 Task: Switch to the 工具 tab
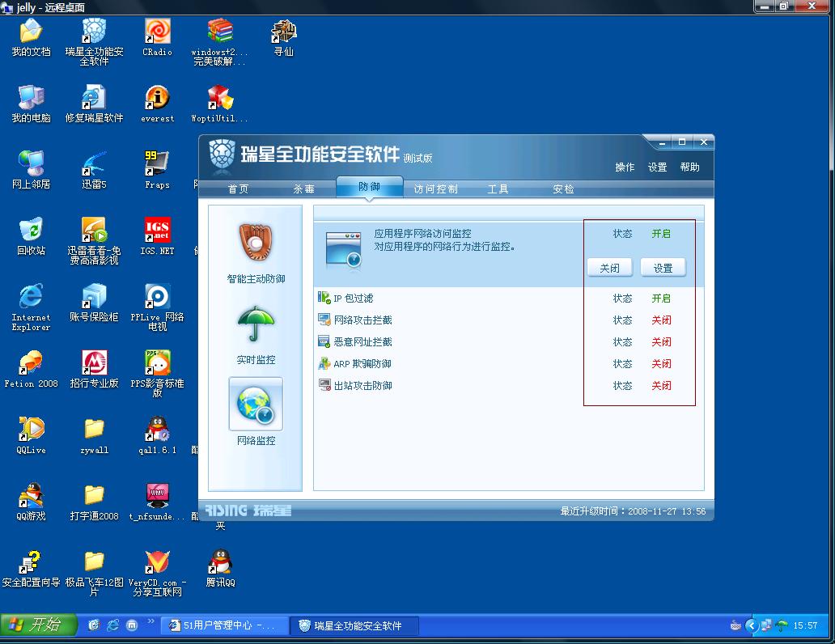pyautogui.click(x=498, y=189)
